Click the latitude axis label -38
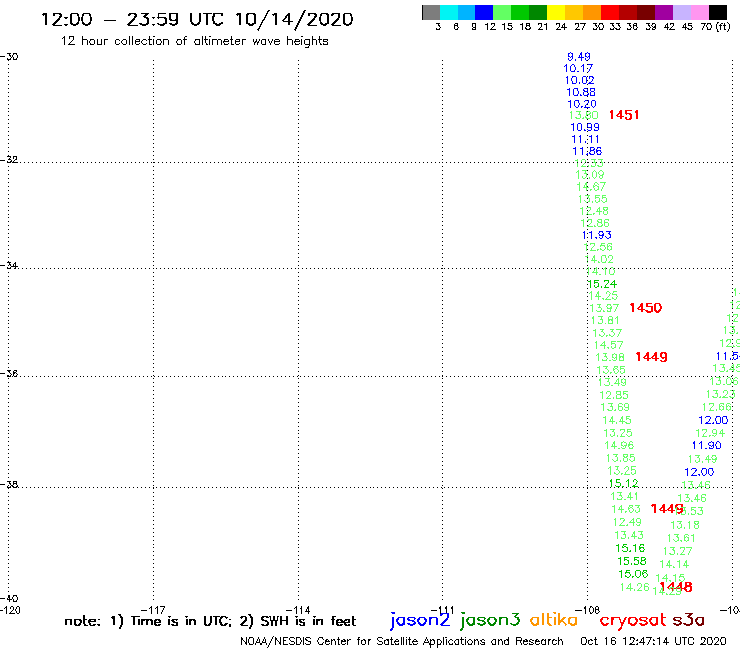The width and height of the screenshot is (740, 650). pyautogui.click(x=9, y=484)
